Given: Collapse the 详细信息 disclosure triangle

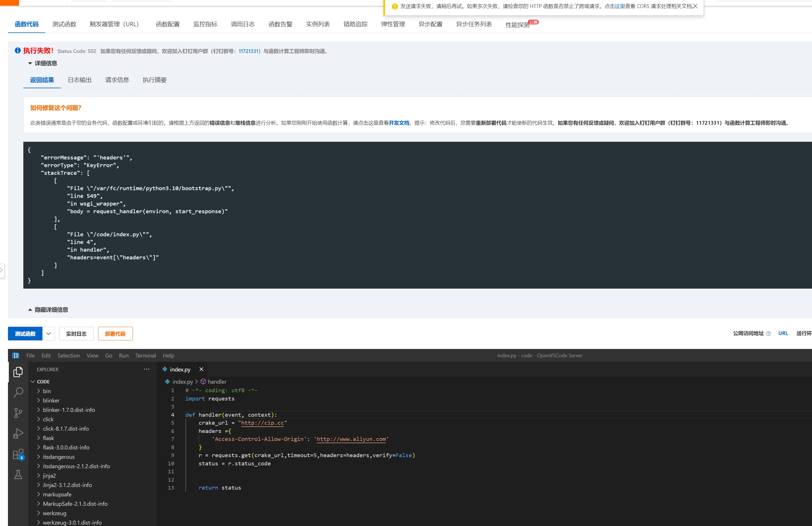Looking at the screenshot, I should pyautogui.click(x=30, y=63).
